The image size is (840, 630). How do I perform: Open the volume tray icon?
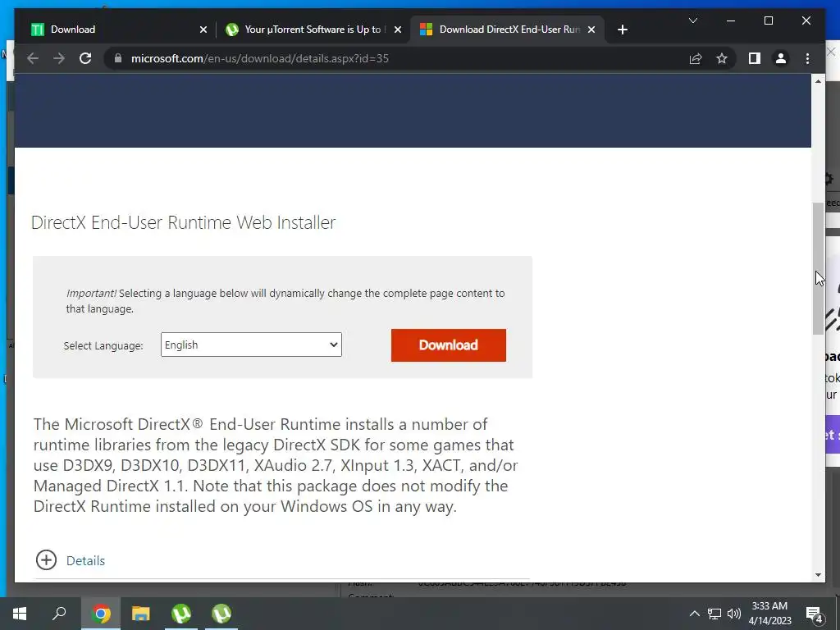click(734, 614)
